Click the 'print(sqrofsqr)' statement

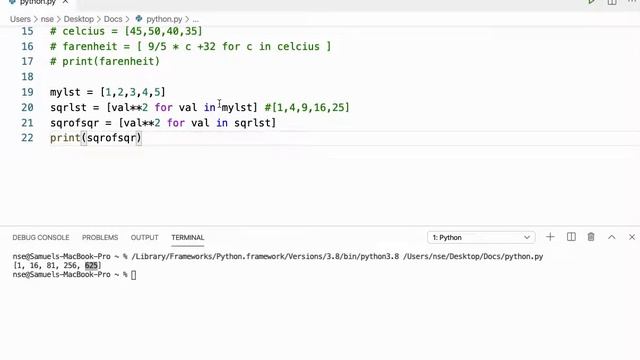click(96, 138)
